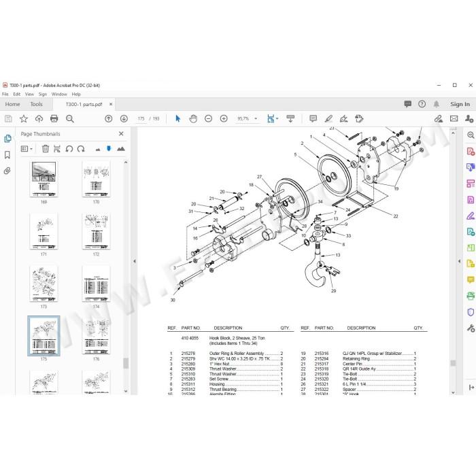Open the zoom level dropdown
The height and width of the screenshot is (476, 476).
(x=256, y=119)
